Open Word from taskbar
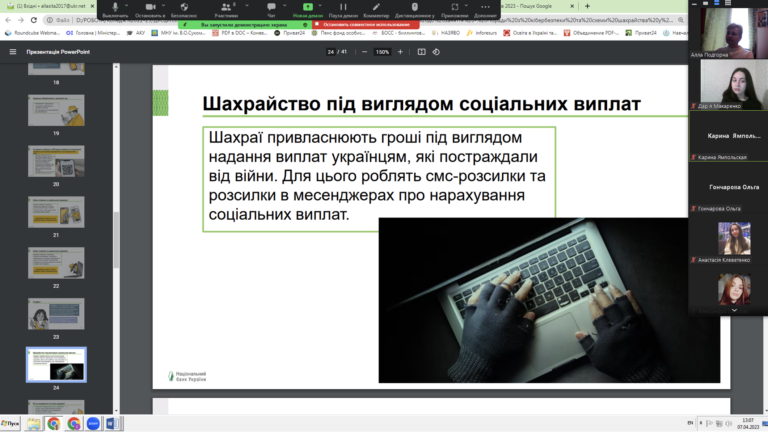This screenshot has height=432, width=768. pyautogui.click(x=112, y=424)
